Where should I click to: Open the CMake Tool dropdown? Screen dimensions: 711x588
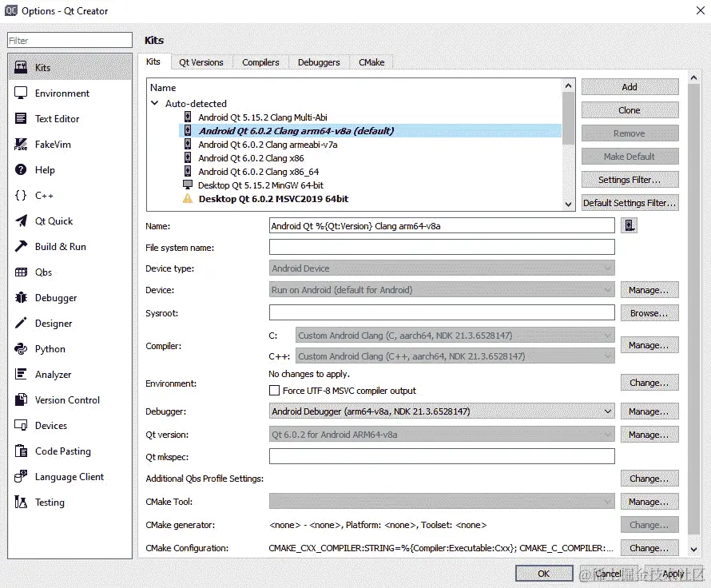click(x=442, y=502)
